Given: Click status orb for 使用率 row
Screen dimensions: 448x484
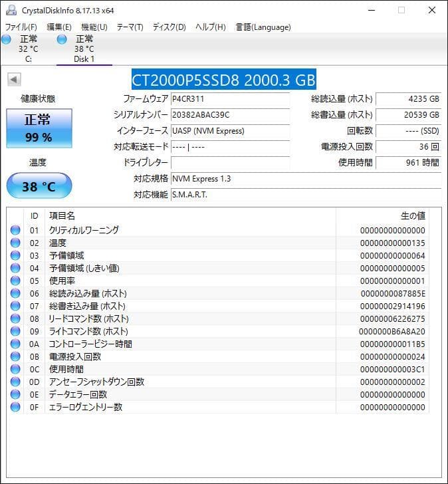Looking at the screenshot, I should pyautogui.click(x=15, y=281).
